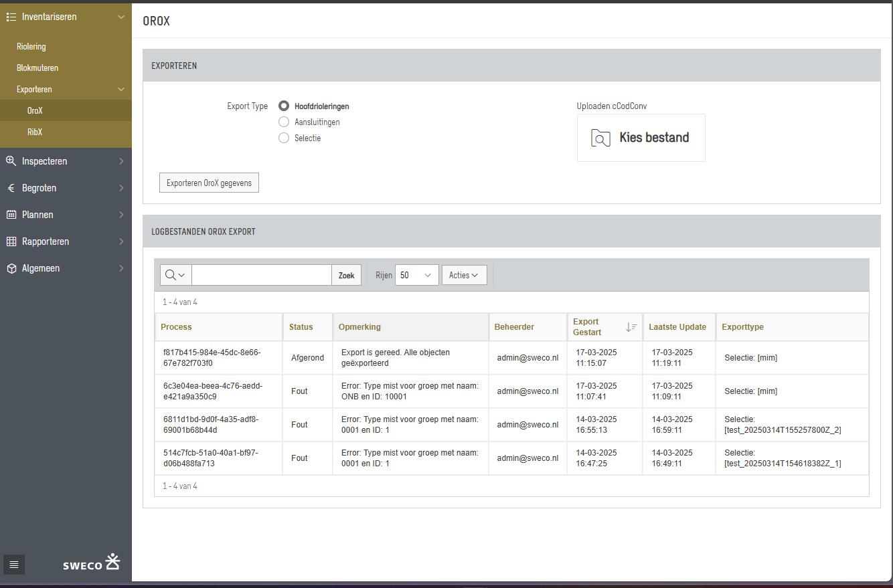Click the Zoek button
This screenshot has height=588, width=893.
pyautogui.click(x=346, y=275)
